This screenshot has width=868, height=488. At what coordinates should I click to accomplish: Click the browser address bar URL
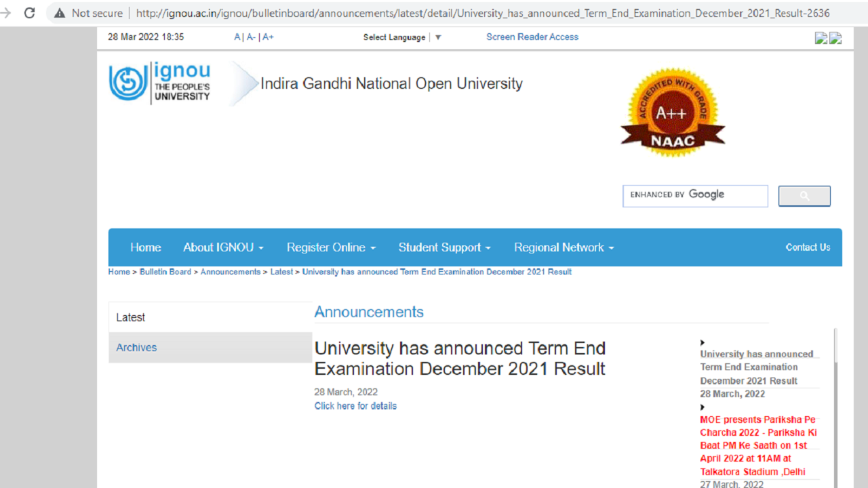coord(482,13)
